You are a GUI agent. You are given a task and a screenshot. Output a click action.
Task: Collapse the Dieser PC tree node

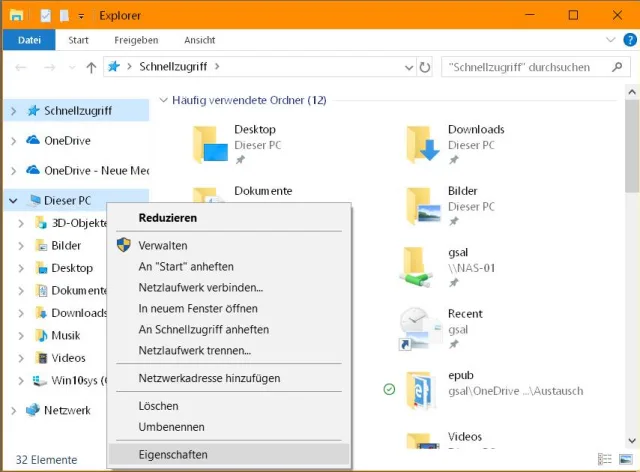click(13, 201)
